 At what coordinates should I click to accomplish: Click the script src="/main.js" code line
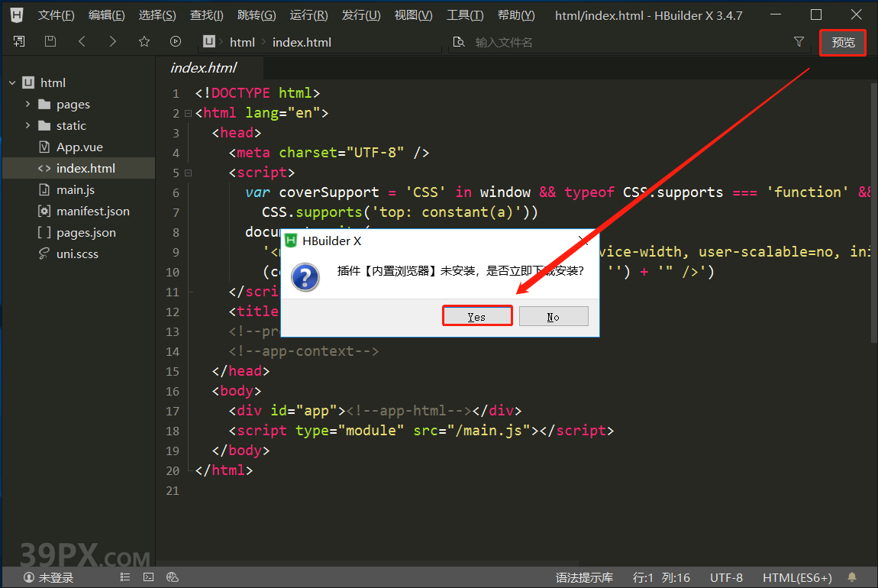click(x=421, y=431)
